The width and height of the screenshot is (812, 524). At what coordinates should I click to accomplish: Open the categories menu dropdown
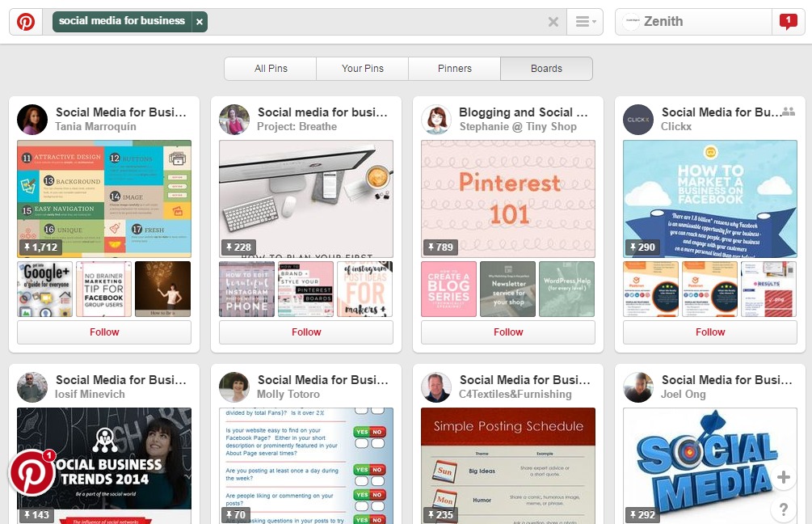585,22
